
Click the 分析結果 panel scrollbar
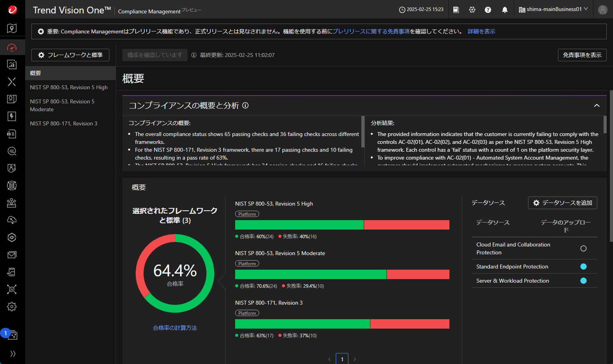click(x=605, y=124)
